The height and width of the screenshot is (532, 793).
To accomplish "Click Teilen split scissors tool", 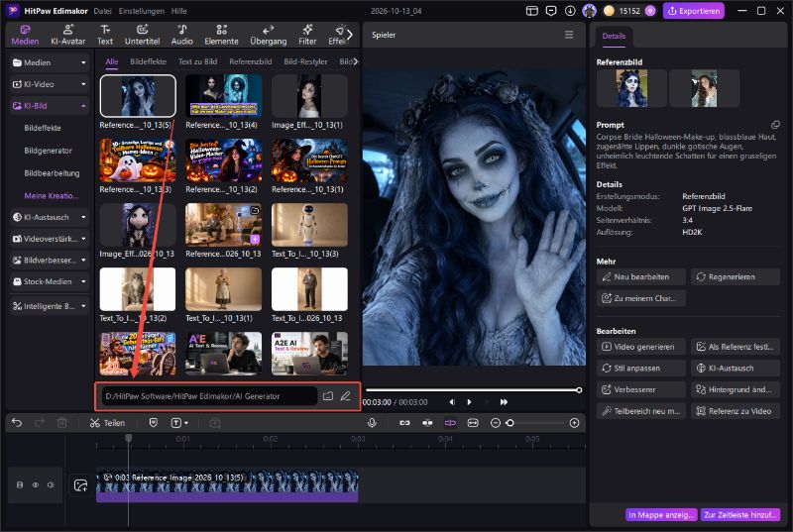I will click(107, 423).
